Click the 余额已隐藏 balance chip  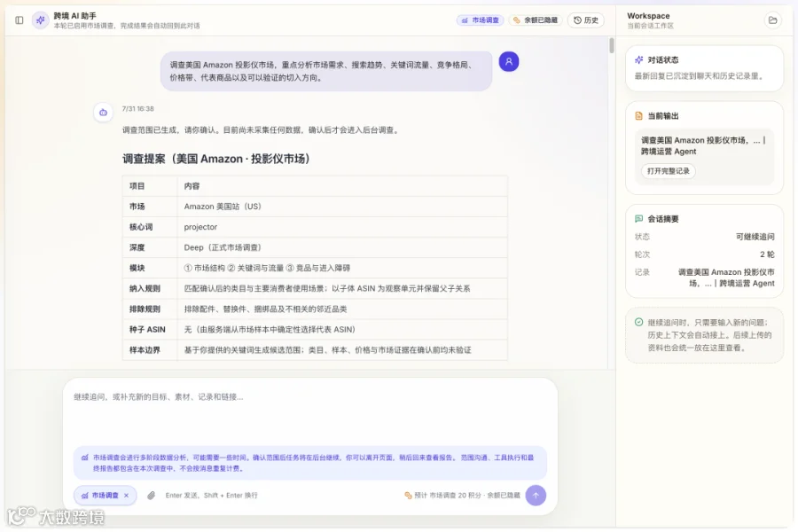pos(536,20)
